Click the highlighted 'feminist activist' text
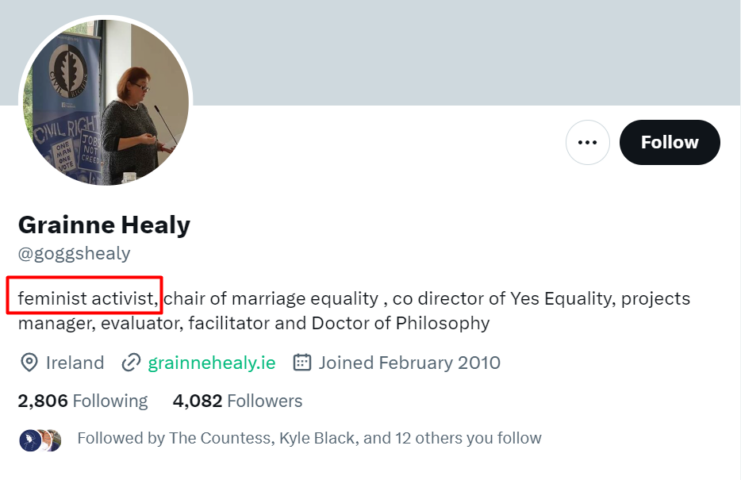 (85, 298)
